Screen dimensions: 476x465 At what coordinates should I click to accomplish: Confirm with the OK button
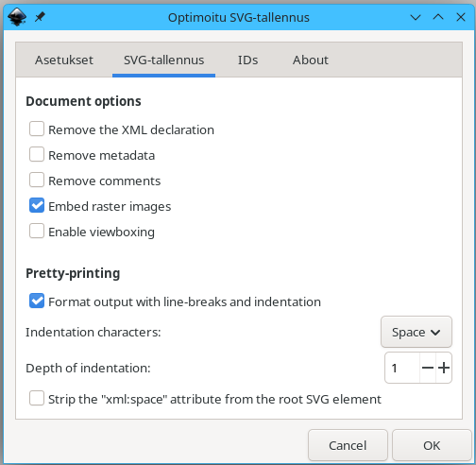(x=432, y=445)
